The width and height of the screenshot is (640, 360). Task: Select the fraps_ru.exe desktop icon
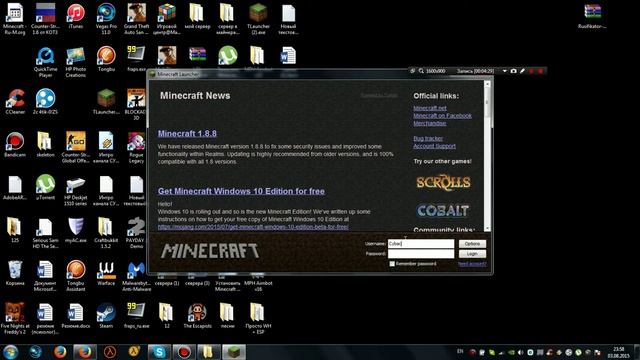136,316
